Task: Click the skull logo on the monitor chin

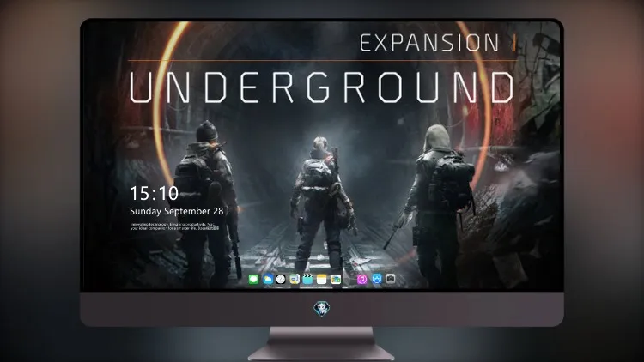Action: 322,309
